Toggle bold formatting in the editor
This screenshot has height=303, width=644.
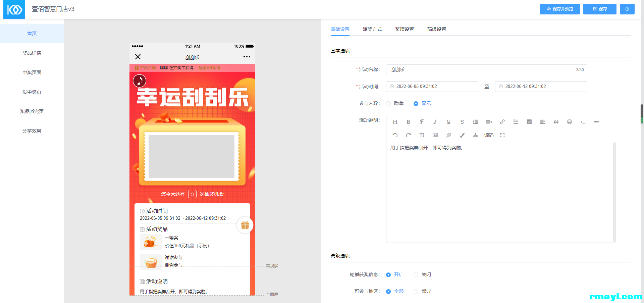tap(408, 122)
